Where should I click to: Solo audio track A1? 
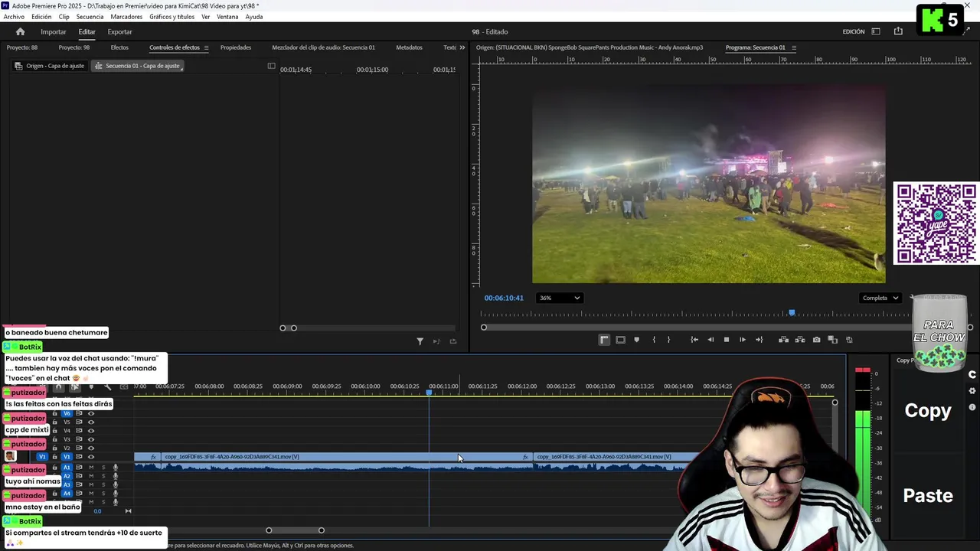(103, 468)
